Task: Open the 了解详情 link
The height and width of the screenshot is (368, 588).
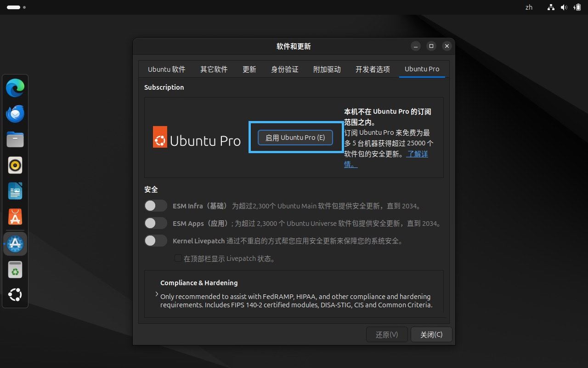Action: [417, 154]
